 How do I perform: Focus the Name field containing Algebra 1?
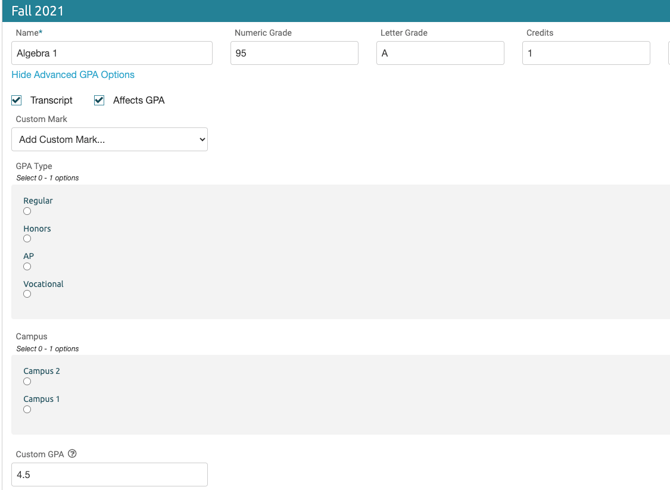click(x=111, y=53)
